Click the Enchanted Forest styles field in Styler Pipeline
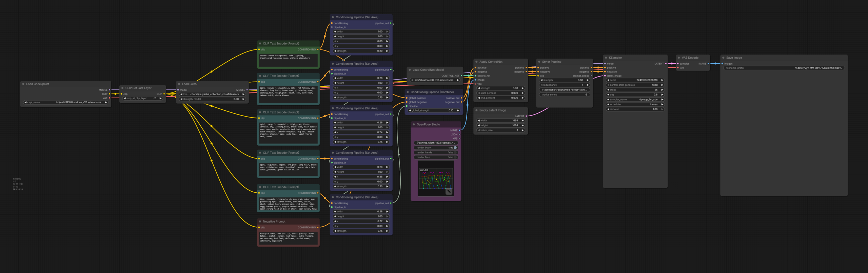Image resolution: width=868 pixels, height=273 pixels. point(564,90)
